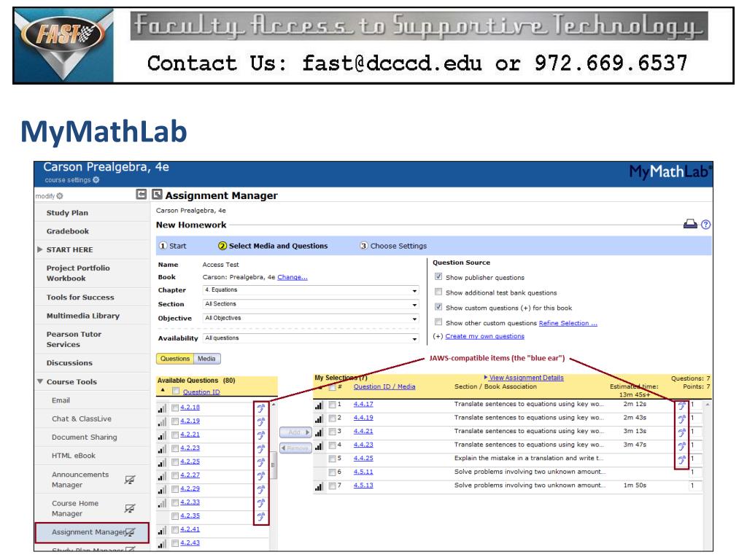Select the checkbox for selection 4.4.17

tap(332, 405)
